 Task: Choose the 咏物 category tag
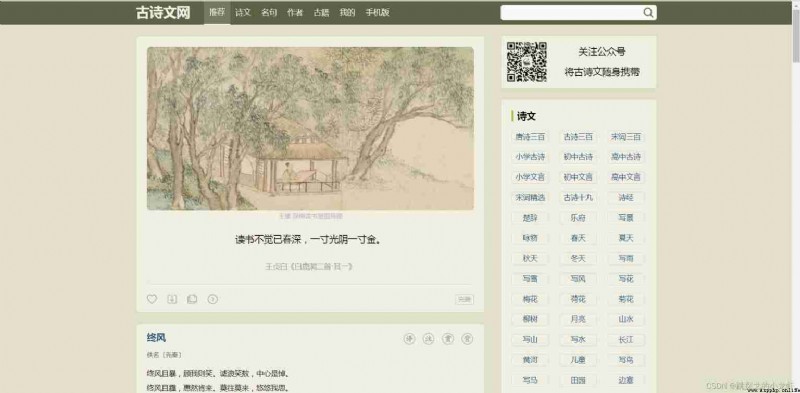pyautogui.click(x=530, y=238)
